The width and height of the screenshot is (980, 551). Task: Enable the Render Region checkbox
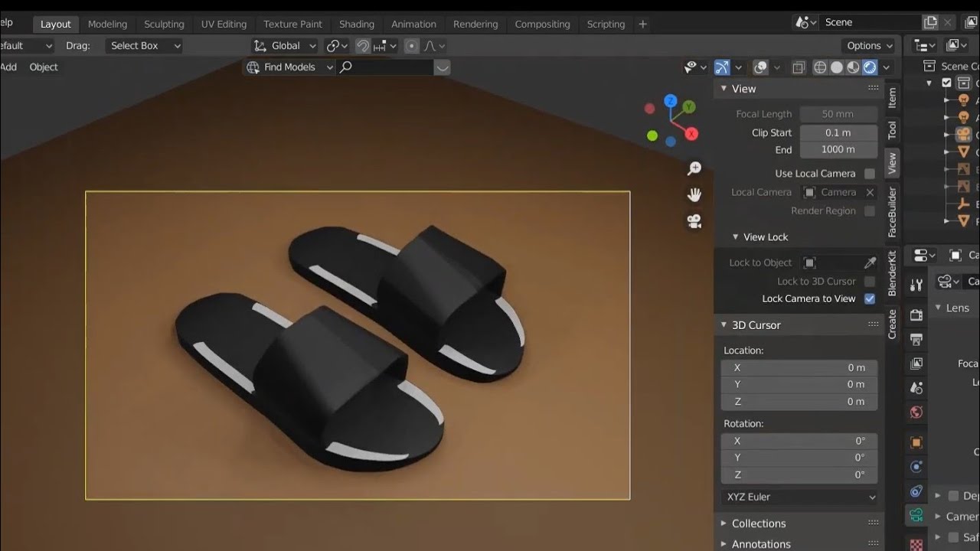coord(870,210)
